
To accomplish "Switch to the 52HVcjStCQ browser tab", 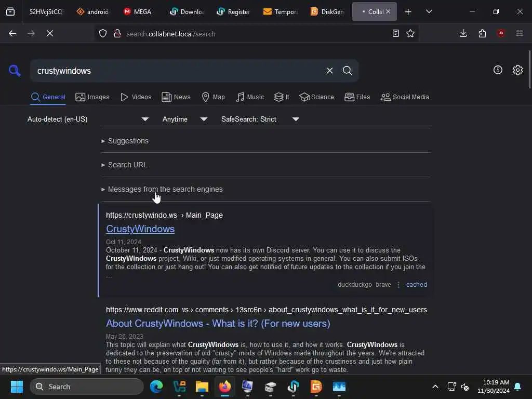I will pos(46,12).
